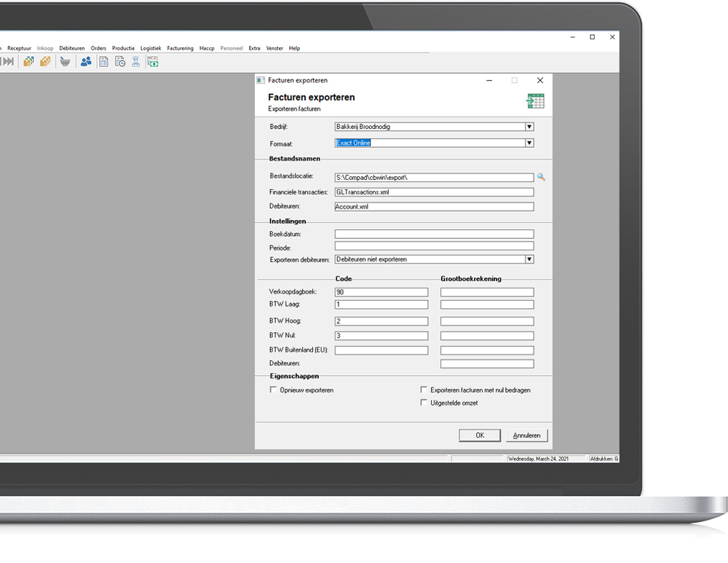The width and height of the screenshot is (728, 563).
Task: Click the BTW Nul Grootboekrekening field
Action: pos(487,335)
